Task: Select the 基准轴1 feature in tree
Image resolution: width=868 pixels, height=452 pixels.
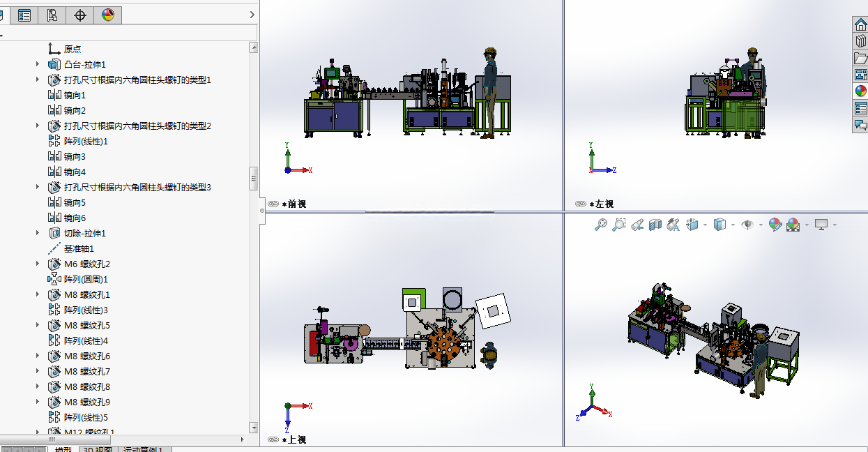Action: [79, 248]
